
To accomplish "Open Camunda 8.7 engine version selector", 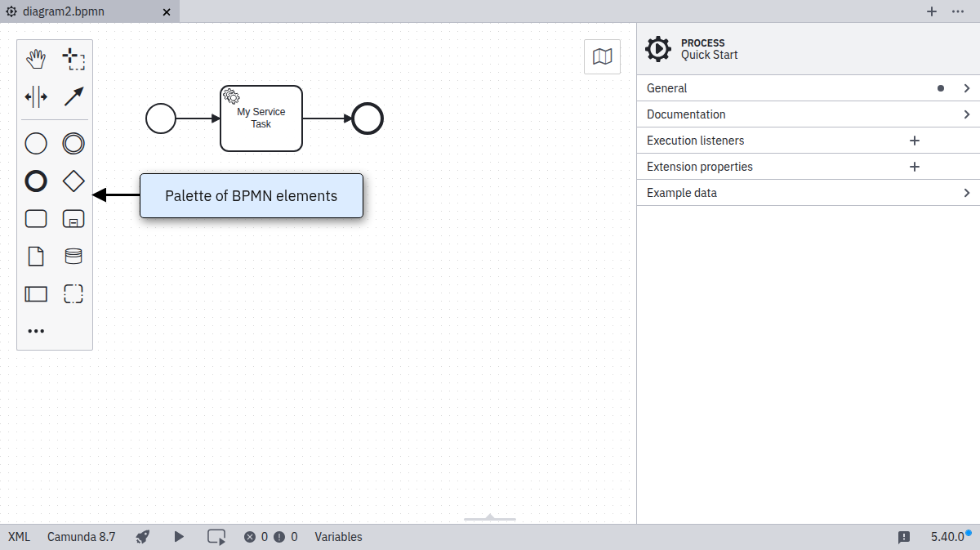I will tap(81, 537).
